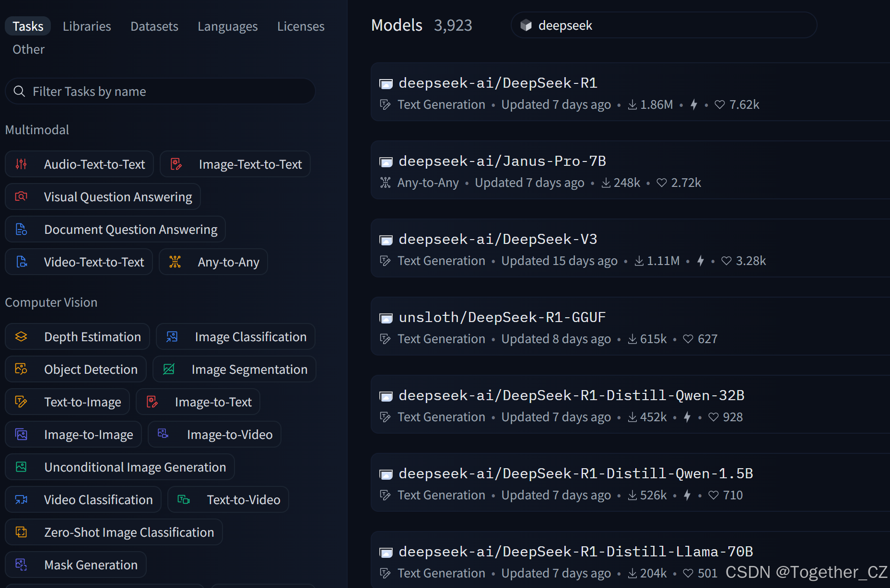890x588 pixels.
Task: Click the Object Detection icon
Action: [x=21, y=369]
